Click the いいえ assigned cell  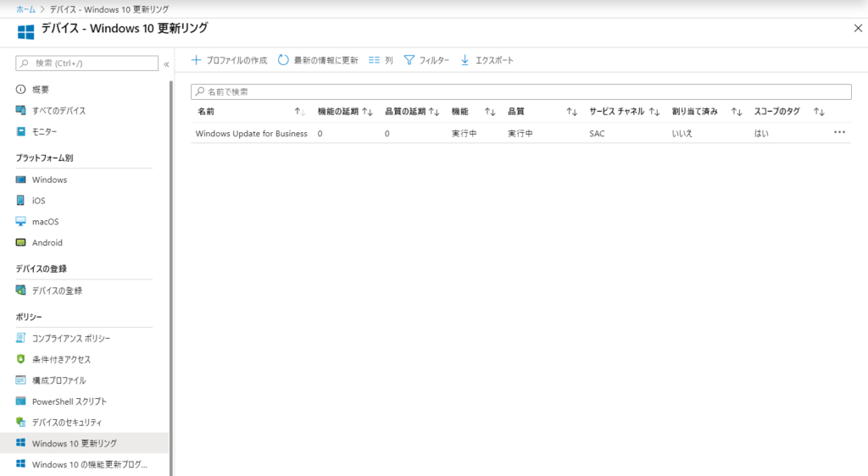tap(682, 133)
